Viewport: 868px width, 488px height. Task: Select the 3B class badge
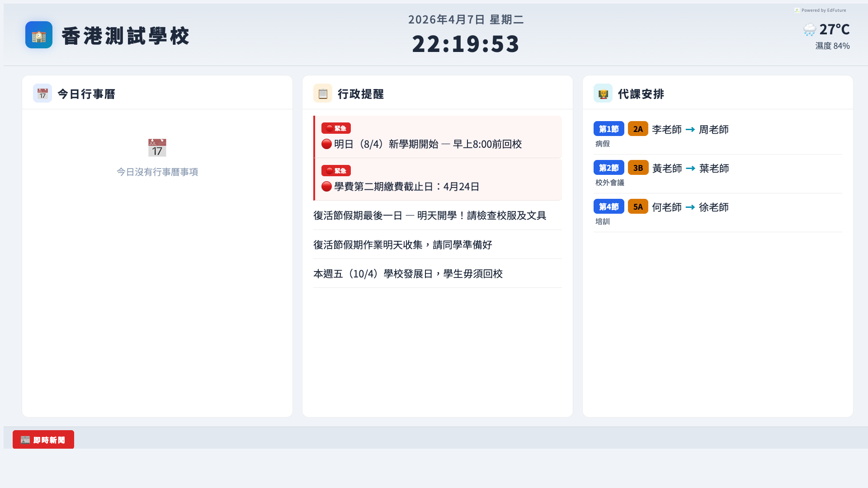638,168
